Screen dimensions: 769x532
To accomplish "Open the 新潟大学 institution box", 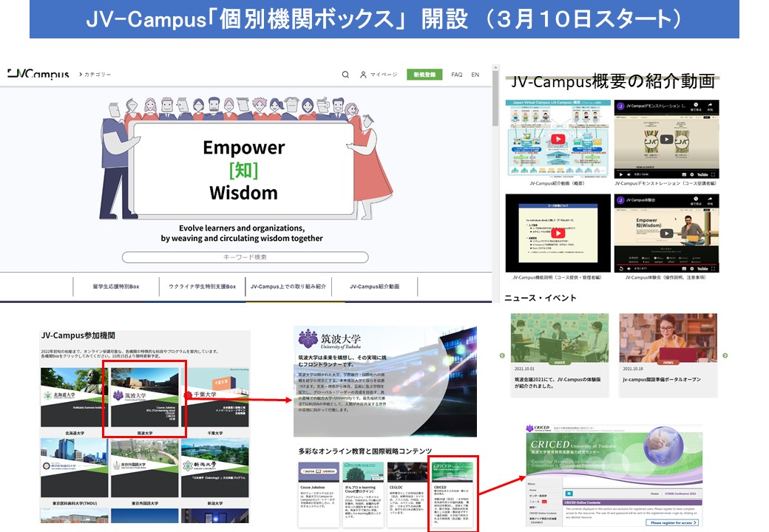I will point(215,472).
